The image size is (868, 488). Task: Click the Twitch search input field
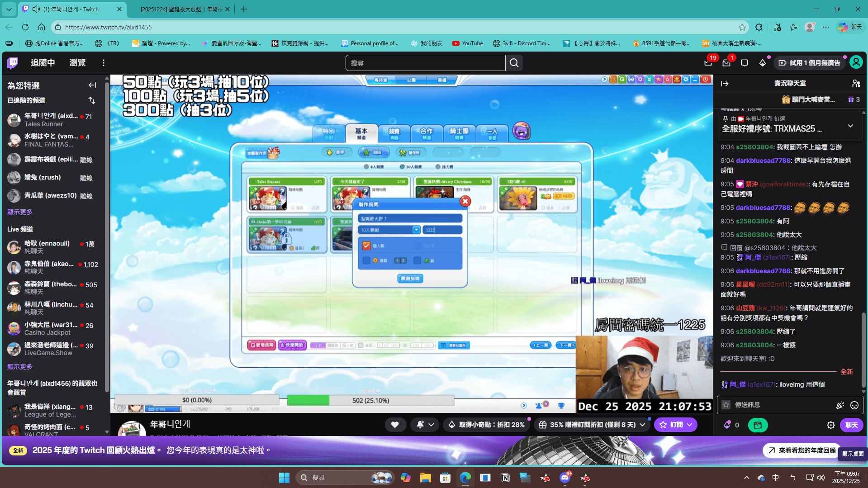[425, 63]
